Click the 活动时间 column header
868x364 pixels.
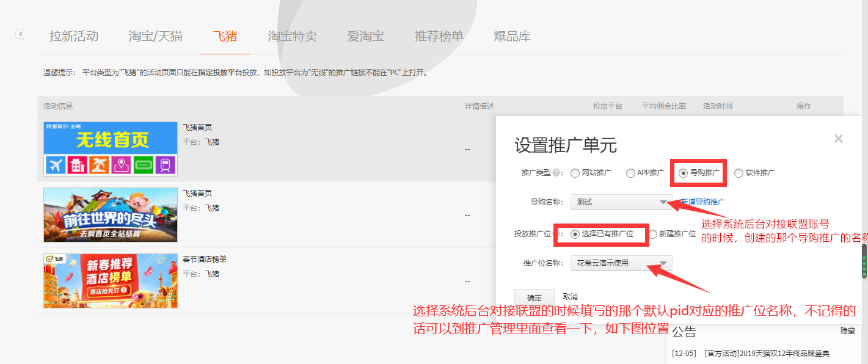click(x=718, y=106)
